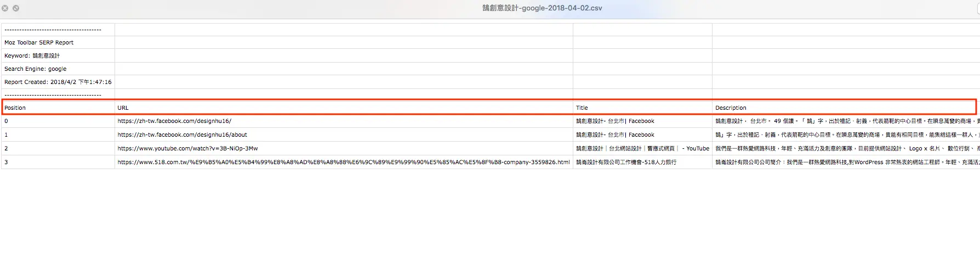Select the Facebook title cell in row 1
Image resolution: width=980 pixels, height=280 pixels.
[x=642, y=135]
